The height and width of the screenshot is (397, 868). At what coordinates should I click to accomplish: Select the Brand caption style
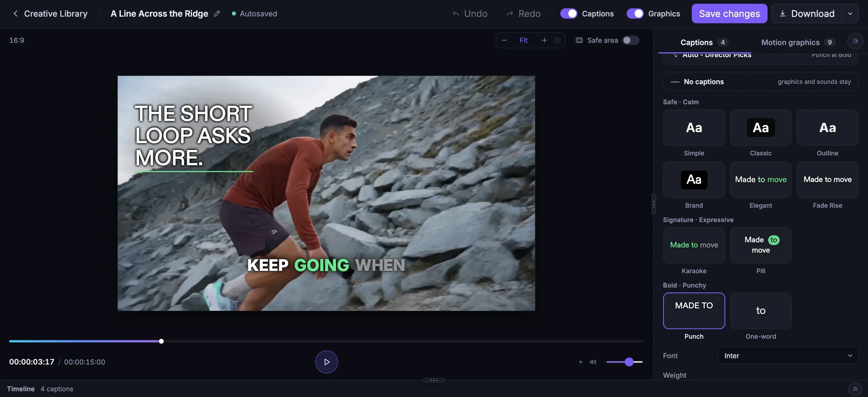pos(694,180)
